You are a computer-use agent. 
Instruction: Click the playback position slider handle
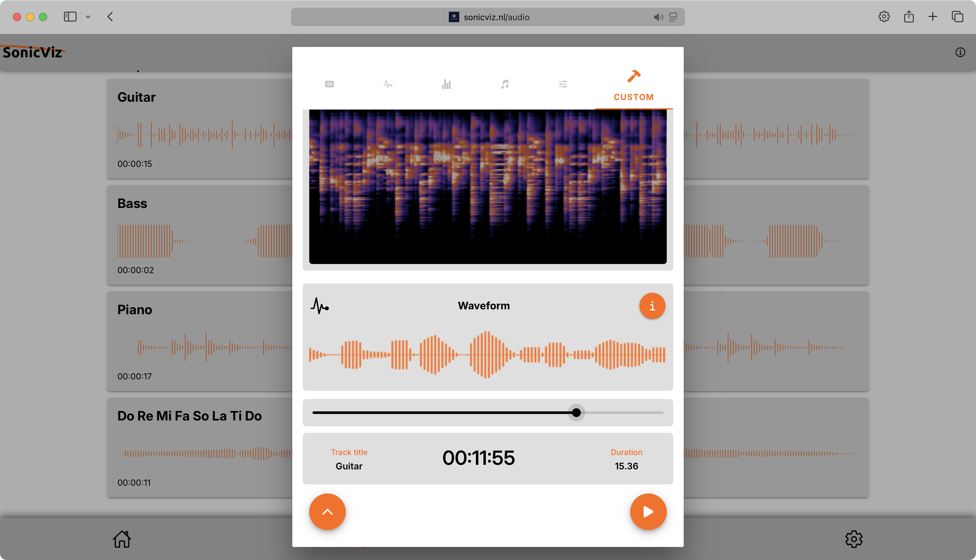(x=576, y=413)
